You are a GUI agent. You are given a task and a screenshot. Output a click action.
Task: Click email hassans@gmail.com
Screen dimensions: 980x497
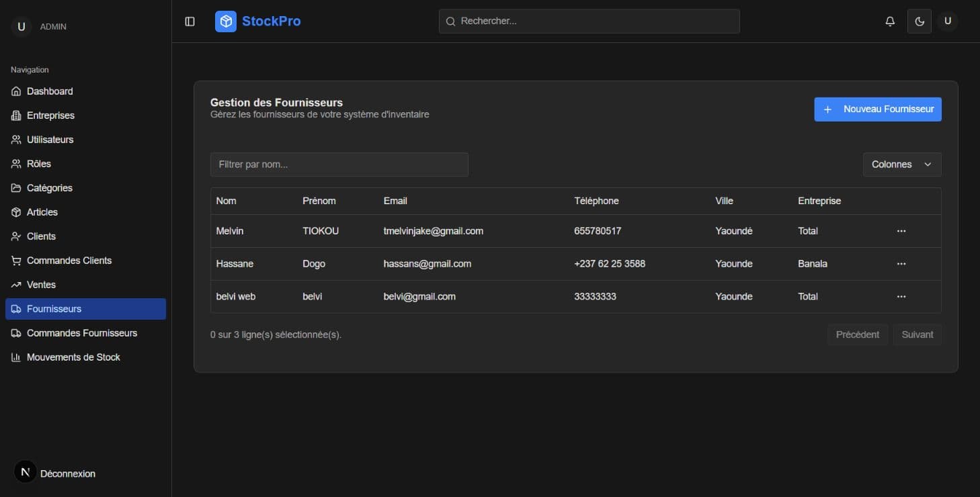point(427,264)
